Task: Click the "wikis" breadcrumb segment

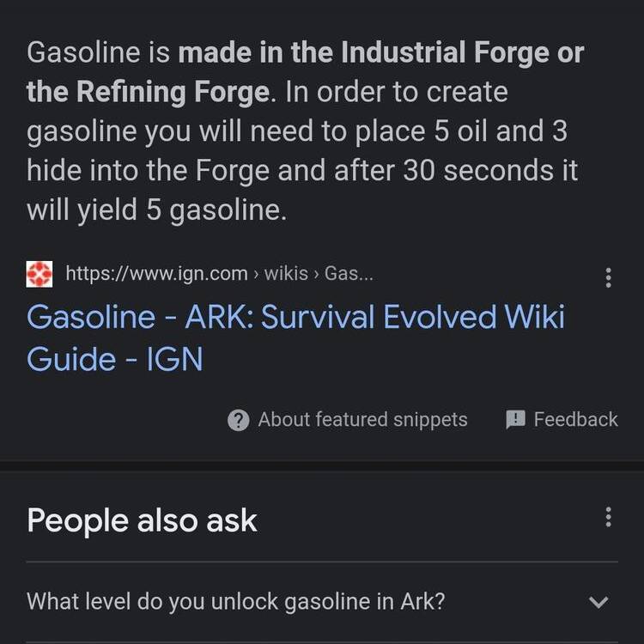Action: tap(286, 275)
